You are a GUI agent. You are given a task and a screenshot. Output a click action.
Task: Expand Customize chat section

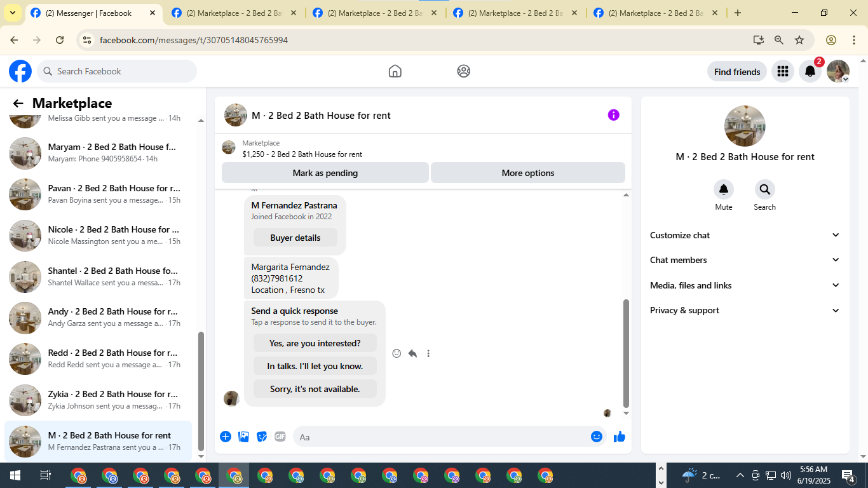click(745, 235)
